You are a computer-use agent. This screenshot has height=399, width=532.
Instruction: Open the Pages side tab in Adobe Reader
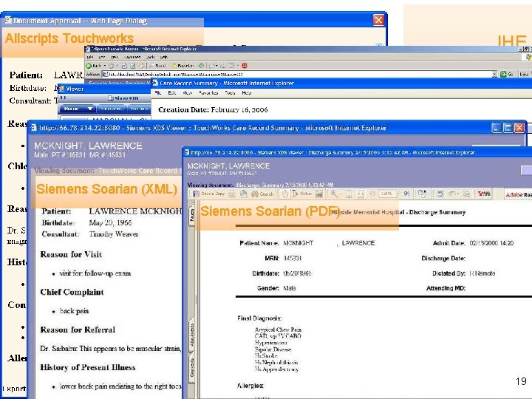[x=191, y=215]
